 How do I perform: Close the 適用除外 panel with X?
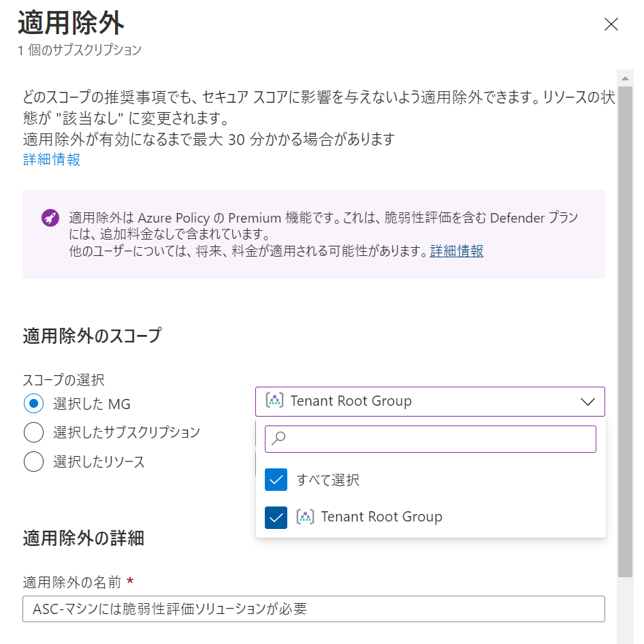click(611, 25)
